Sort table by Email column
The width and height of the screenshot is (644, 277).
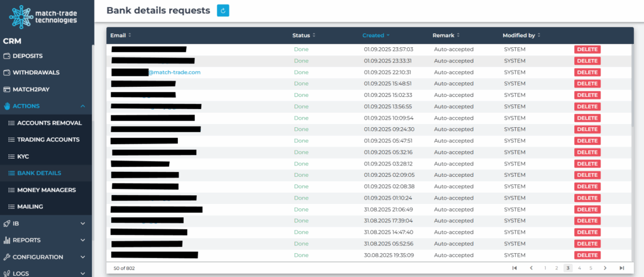tap(121, 35)
